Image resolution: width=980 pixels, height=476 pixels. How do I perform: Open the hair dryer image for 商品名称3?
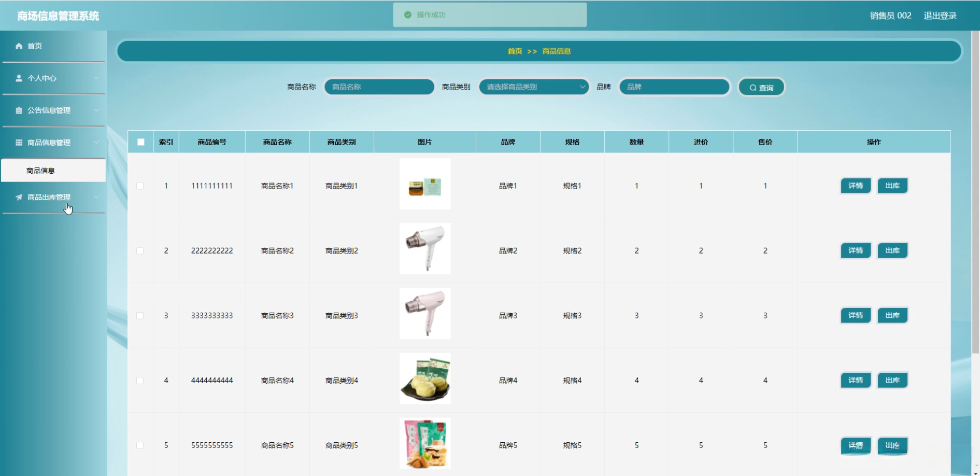425,314
